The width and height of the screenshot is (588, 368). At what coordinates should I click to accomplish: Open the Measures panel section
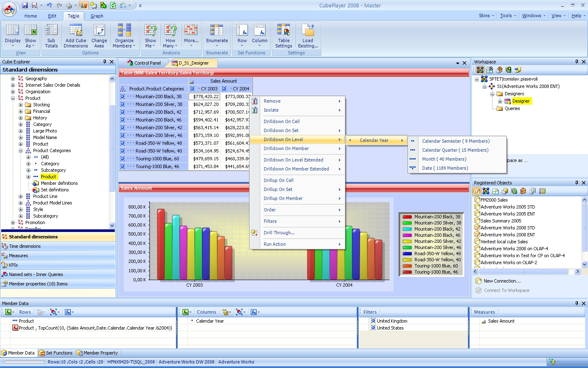(x=58, y=256)
